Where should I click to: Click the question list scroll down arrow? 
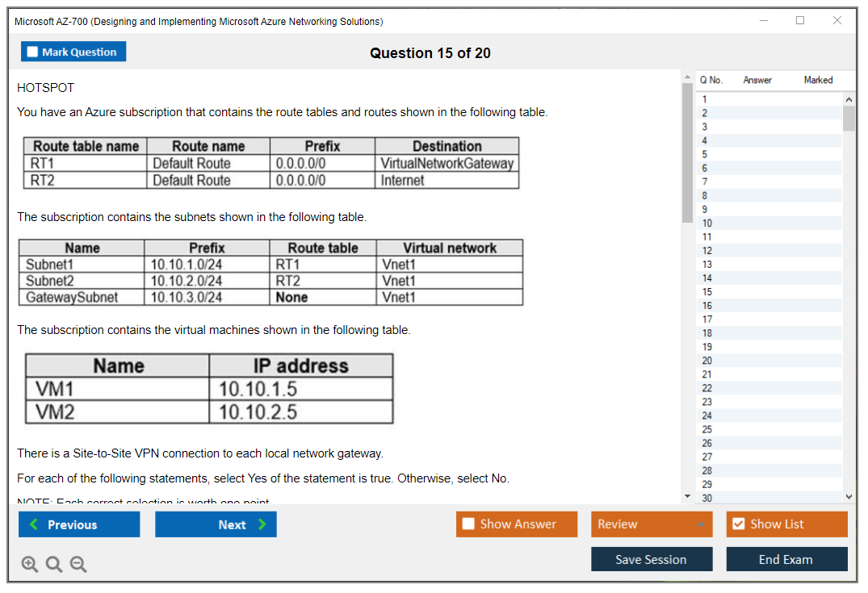pyautogui.click(x=849, y=497)
